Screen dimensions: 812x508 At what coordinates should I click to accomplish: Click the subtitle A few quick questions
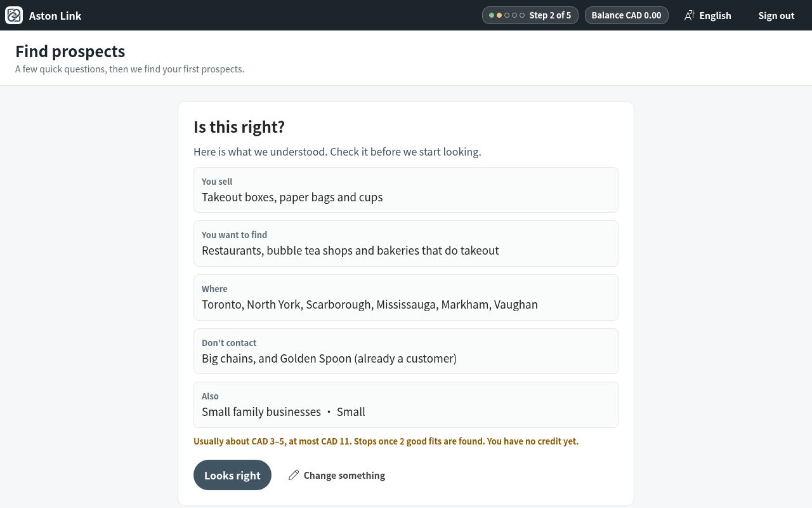pos(129,69)
